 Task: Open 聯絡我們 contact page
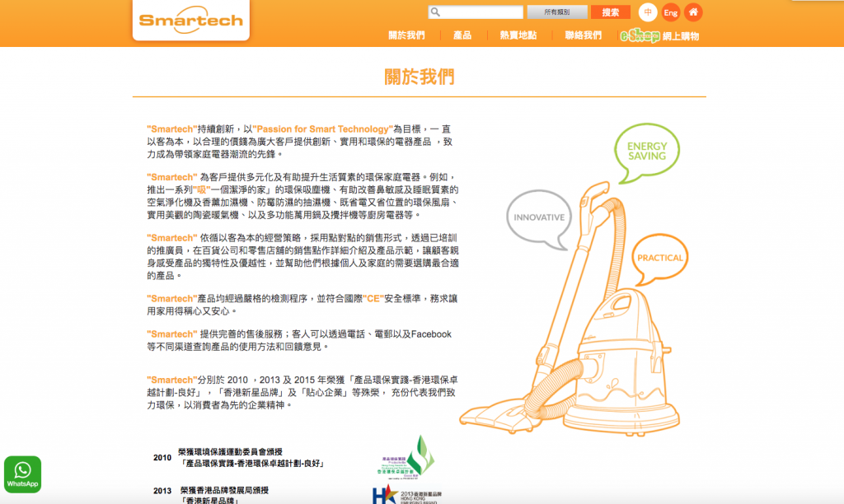583,35
